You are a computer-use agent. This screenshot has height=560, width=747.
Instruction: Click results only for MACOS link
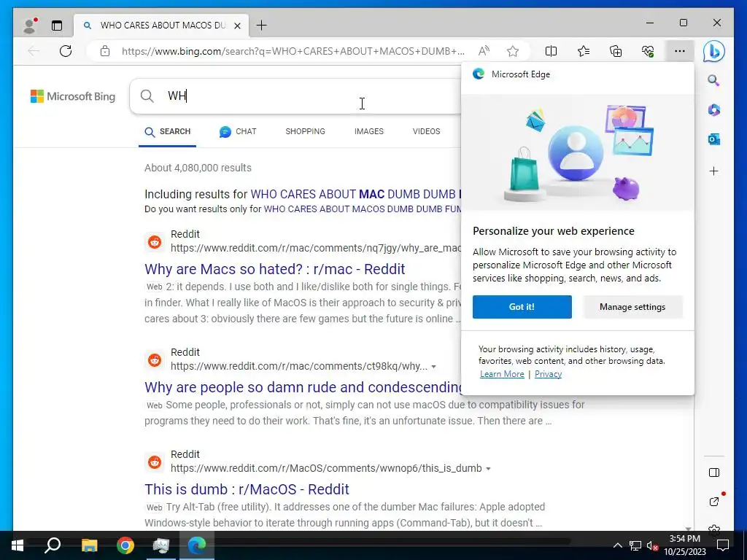[x=363, y=209]
